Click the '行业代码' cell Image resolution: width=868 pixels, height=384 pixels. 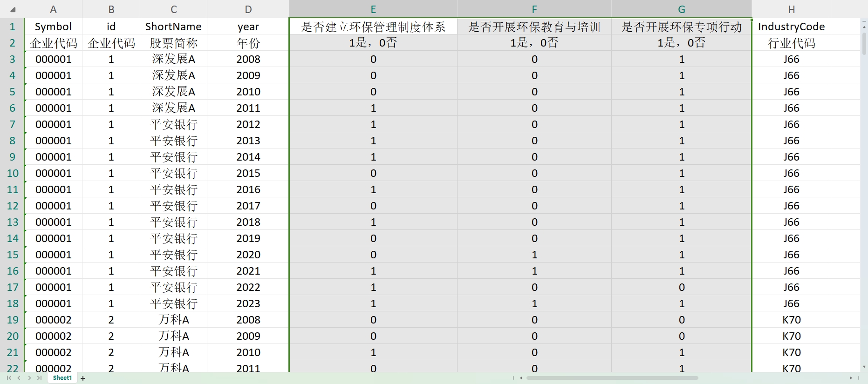tap(792, 43)
